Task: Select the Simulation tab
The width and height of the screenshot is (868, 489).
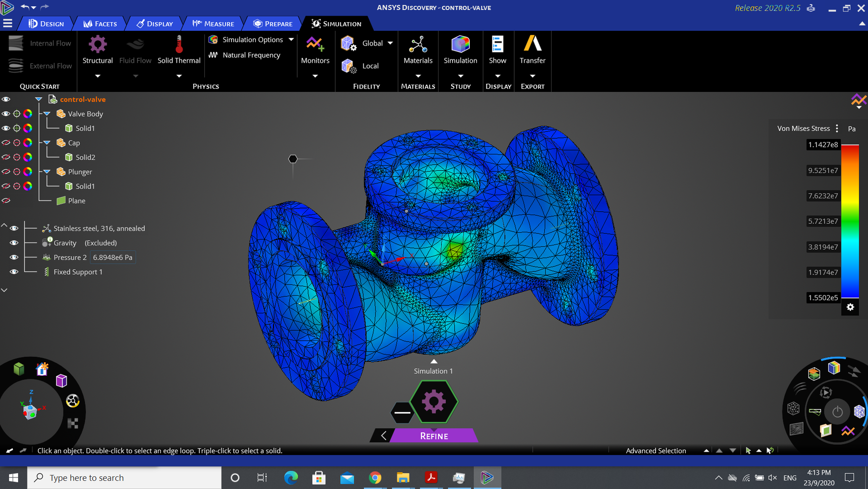Action: (337, 24)
